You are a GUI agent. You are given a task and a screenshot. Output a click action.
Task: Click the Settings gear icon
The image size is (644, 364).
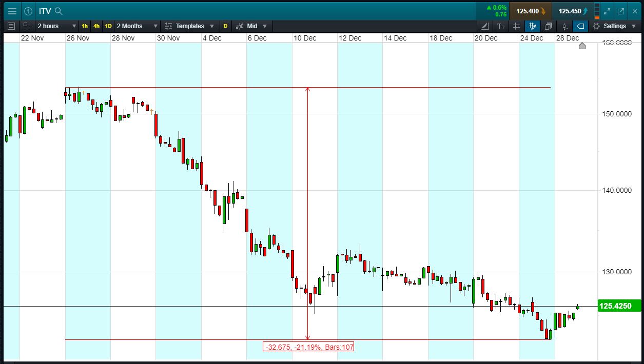click(x=596, y=26)
